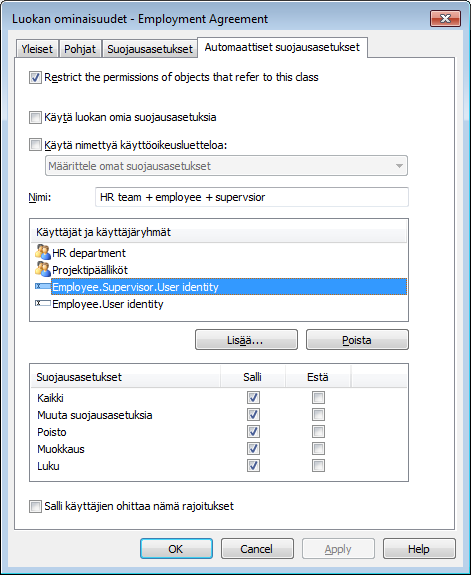This screenshot has height=575, width=471.
Task: Open the Määrittele omat suojausasetukset dropdown
Action: (226, 166)
